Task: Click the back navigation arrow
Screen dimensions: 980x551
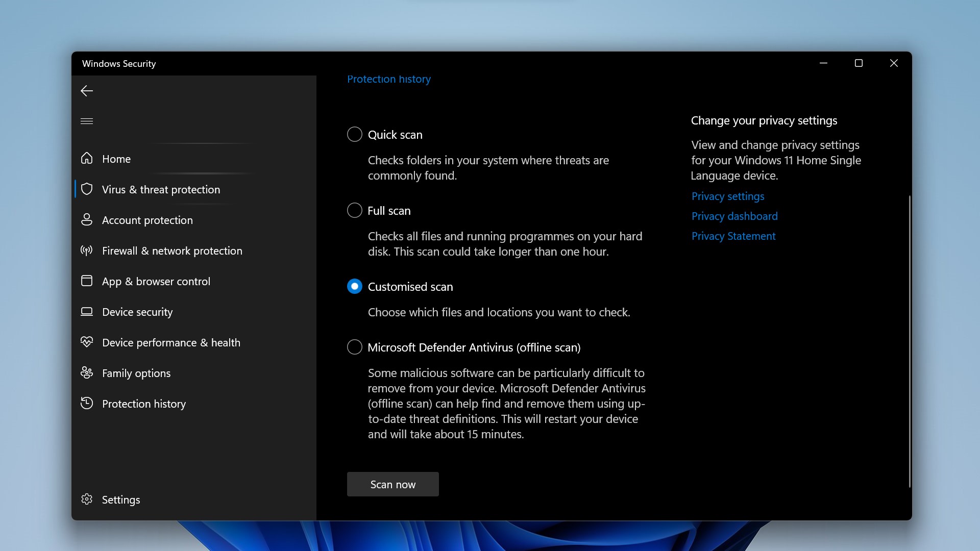Action: click(x=86, y=91)
